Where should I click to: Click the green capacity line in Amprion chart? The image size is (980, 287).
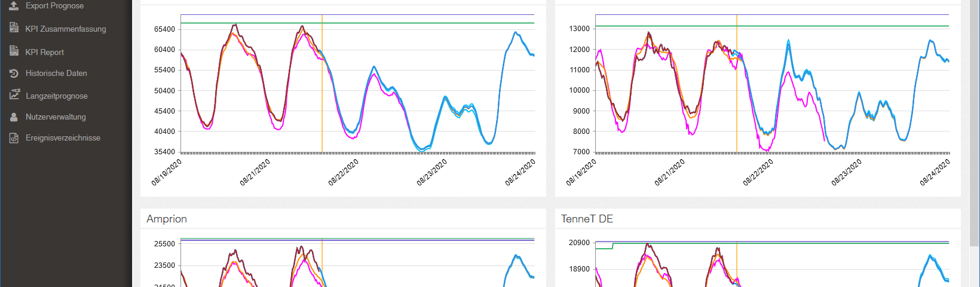pyautogui.click(x=418, y=239)
